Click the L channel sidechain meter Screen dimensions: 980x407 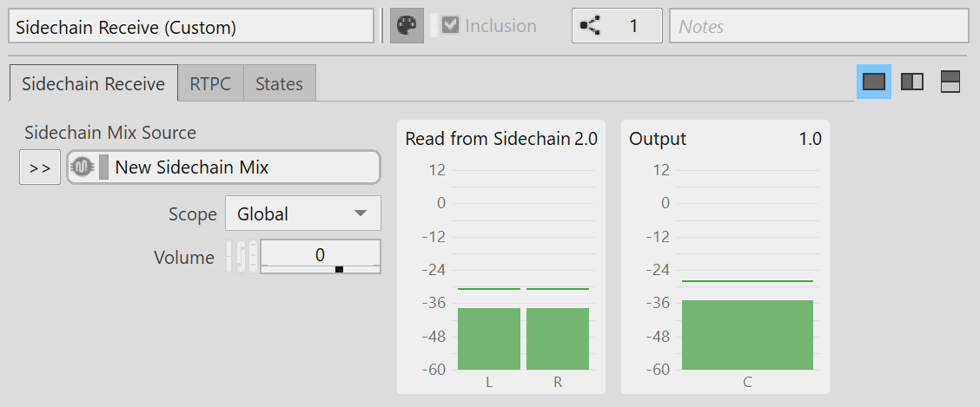coord(489,338)
